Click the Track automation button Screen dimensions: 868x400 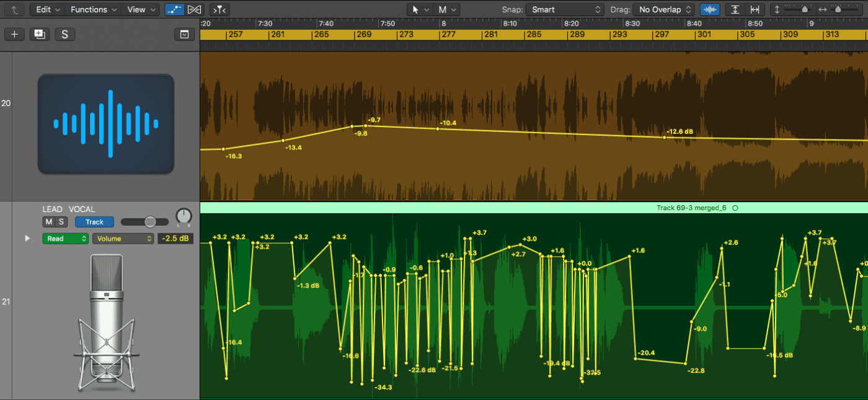coord(95,222)
